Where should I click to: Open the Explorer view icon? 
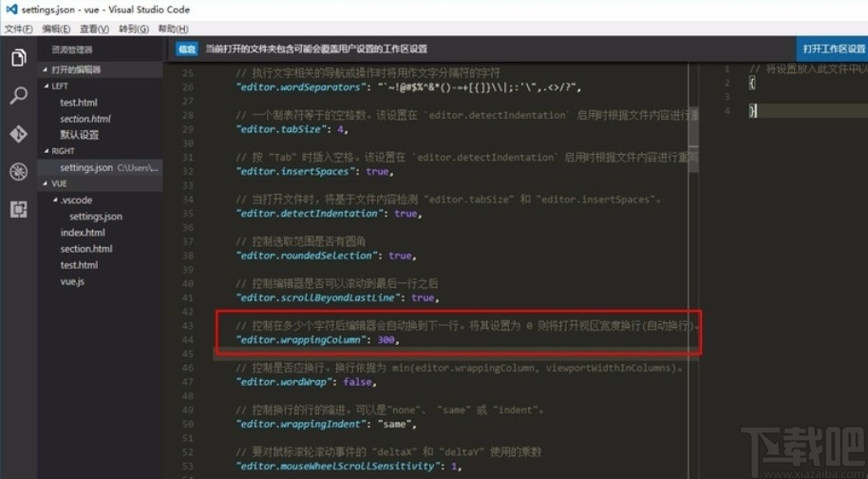tap(18, 58)
